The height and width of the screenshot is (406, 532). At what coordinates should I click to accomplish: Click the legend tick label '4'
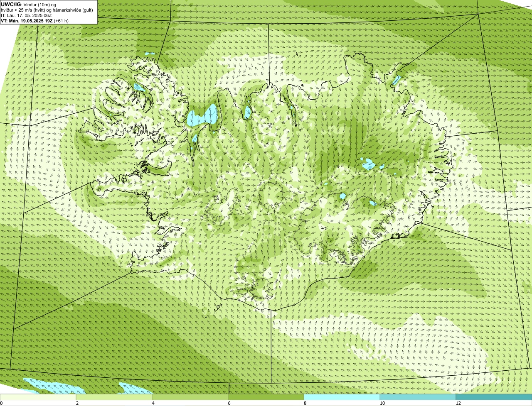153,403
